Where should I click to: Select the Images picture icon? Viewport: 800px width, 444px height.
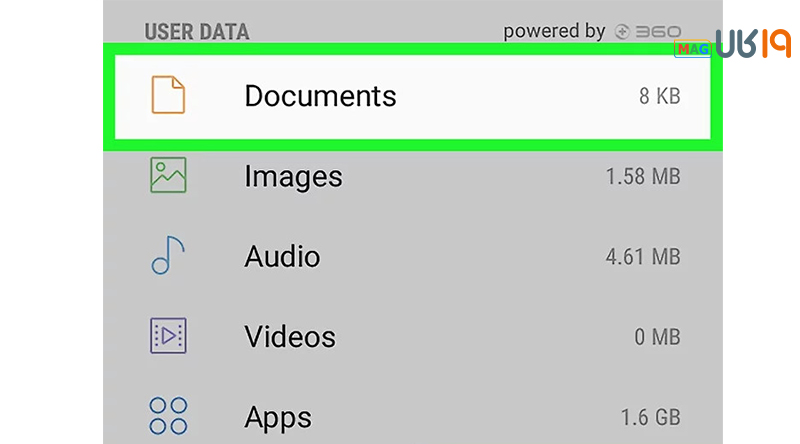pyautogui.click(x=168, y=175)
